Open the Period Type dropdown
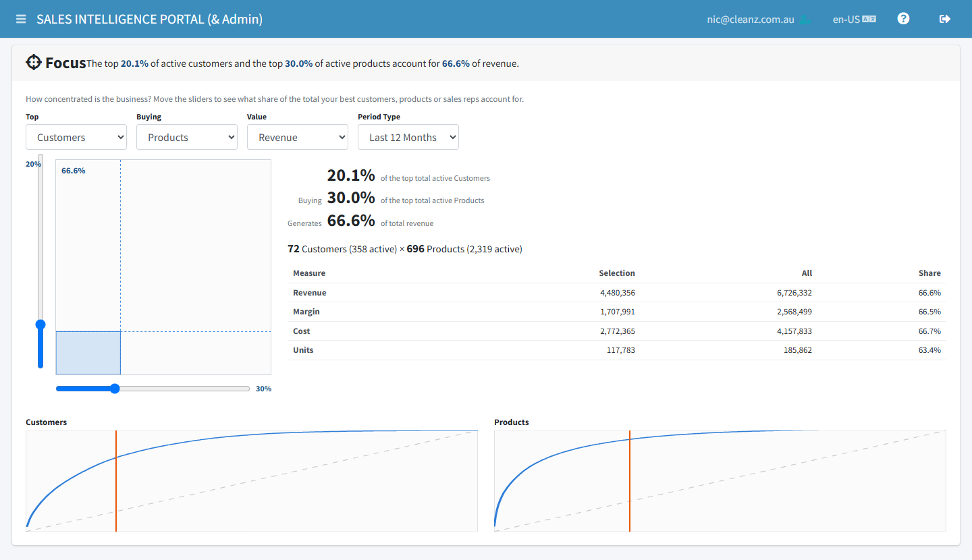Image resolution: width=972 pixels, height=560 pixels. click(408, 137)
